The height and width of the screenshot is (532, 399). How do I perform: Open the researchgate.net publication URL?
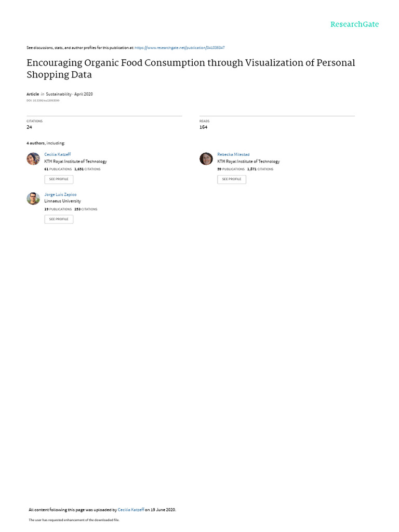(x=179, y=48)
